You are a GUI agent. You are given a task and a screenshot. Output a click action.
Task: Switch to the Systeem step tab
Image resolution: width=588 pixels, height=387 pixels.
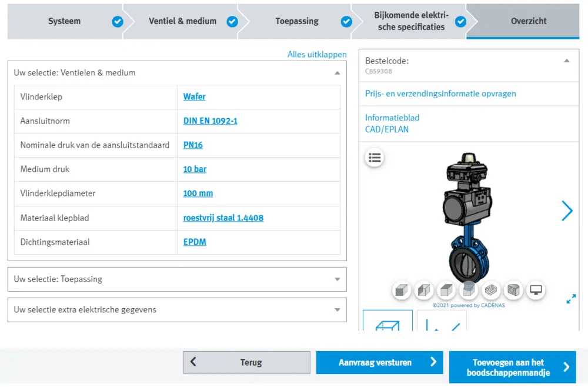click(64, 21)
